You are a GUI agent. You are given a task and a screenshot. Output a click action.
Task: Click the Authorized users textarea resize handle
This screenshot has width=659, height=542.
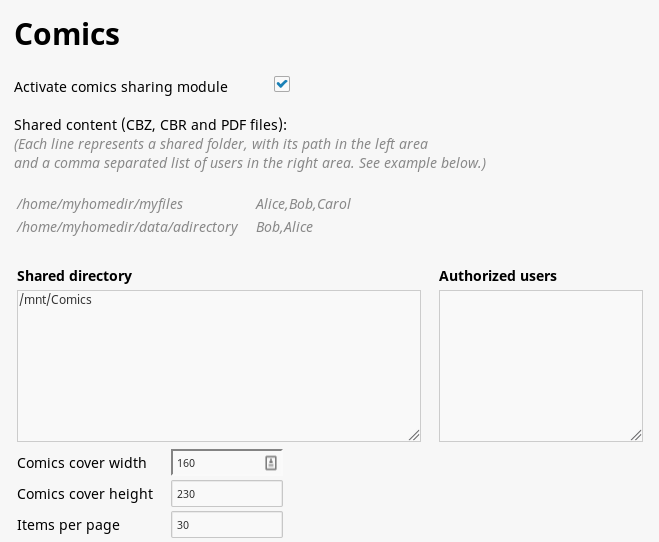[x=636, y=435]
